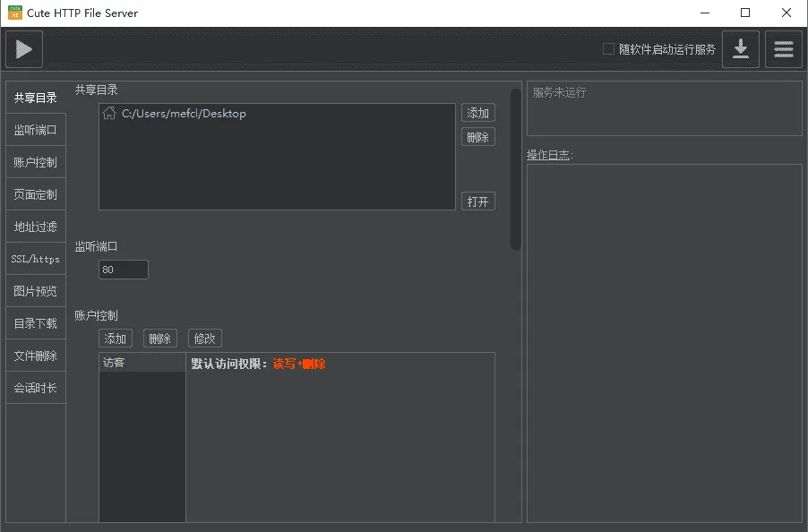Click the settings panel scrollbar
Viewport: 808px width, 532px height.
point(513,161)
